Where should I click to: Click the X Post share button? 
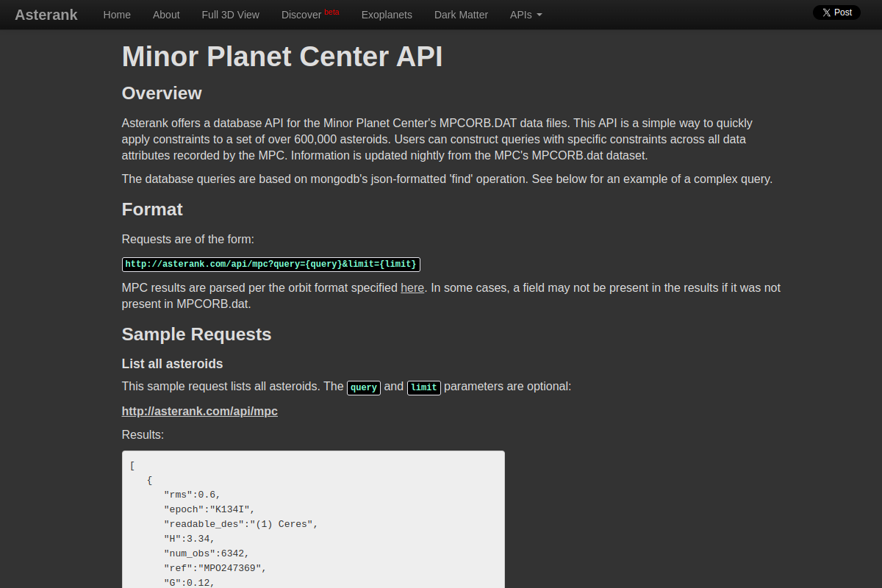[836, 12]
